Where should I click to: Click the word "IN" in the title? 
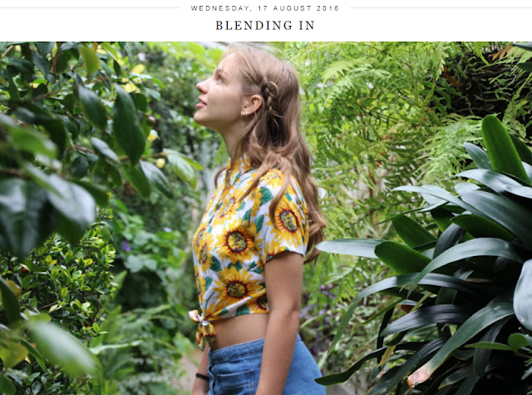(x=307, y=26)
